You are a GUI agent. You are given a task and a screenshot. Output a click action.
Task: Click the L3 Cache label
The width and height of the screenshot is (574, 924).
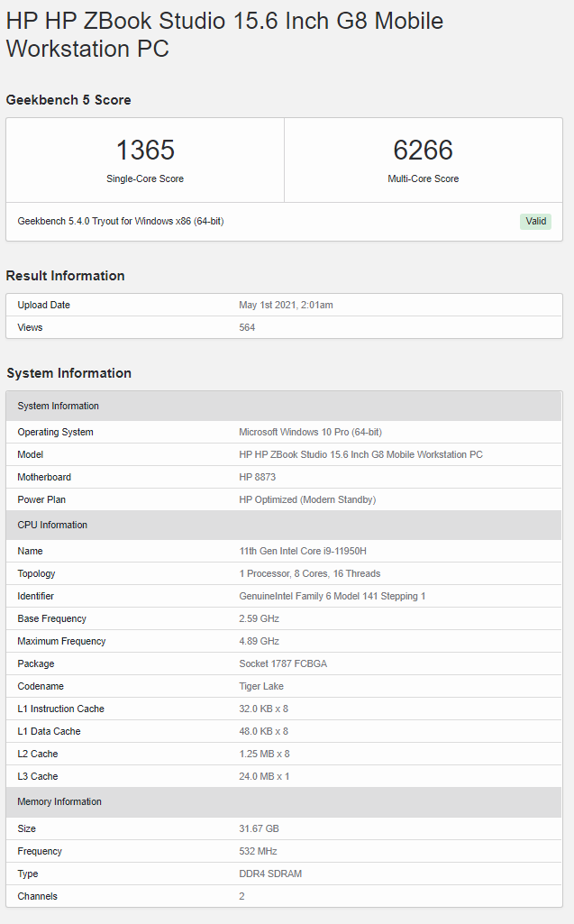tap(38, 776)
